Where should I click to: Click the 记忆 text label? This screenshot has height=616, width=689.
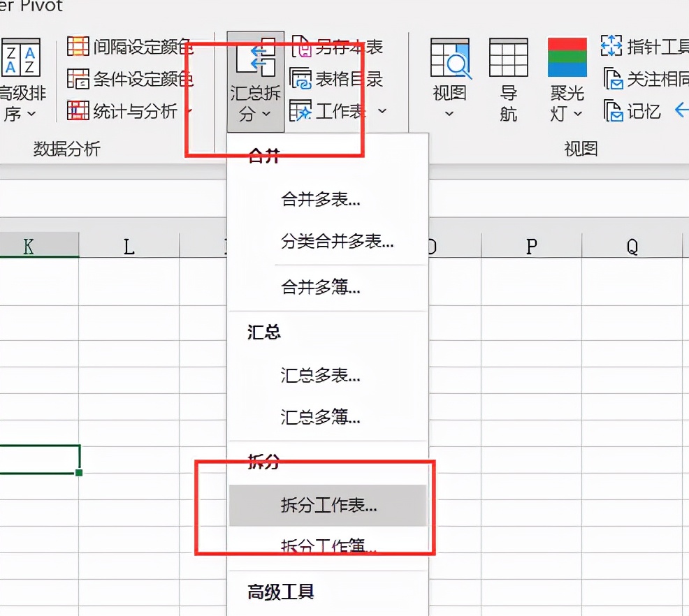tap(644, 111)
